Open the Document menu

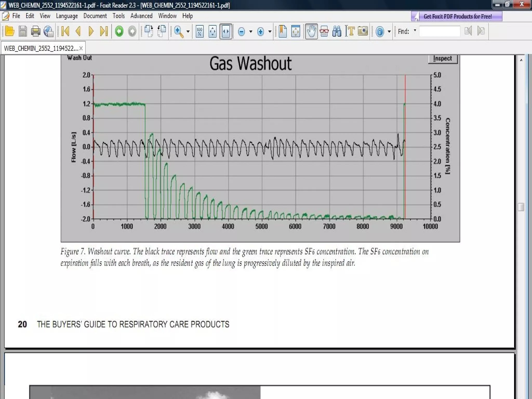pyautogui.click(x=95, y=16)
